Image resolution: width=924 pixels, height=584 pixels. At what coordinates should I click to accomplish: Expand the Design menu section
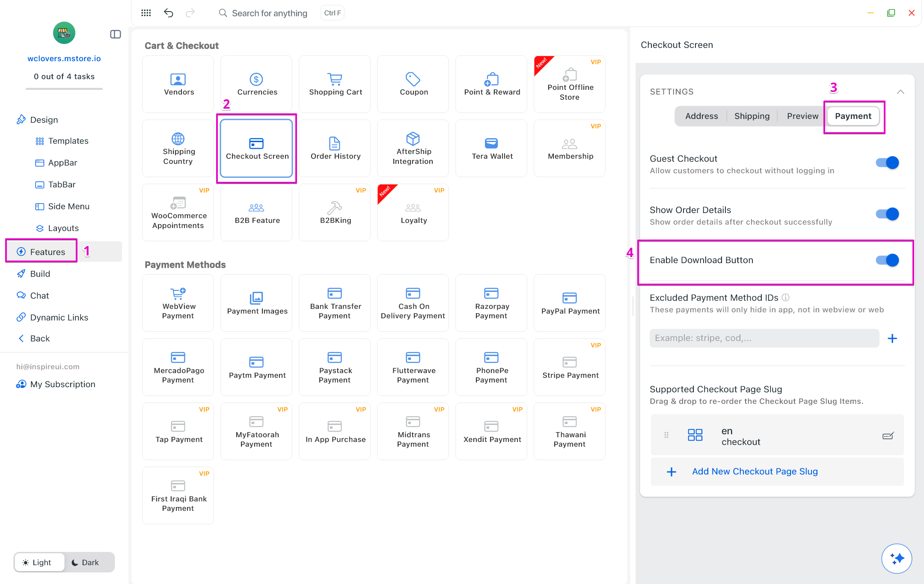[44, 120]
